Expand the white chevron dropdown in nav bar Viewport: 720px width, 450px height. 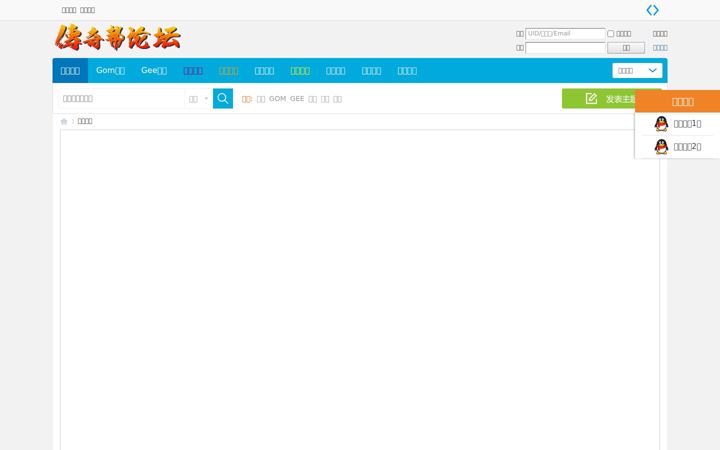tap(637, 71)
